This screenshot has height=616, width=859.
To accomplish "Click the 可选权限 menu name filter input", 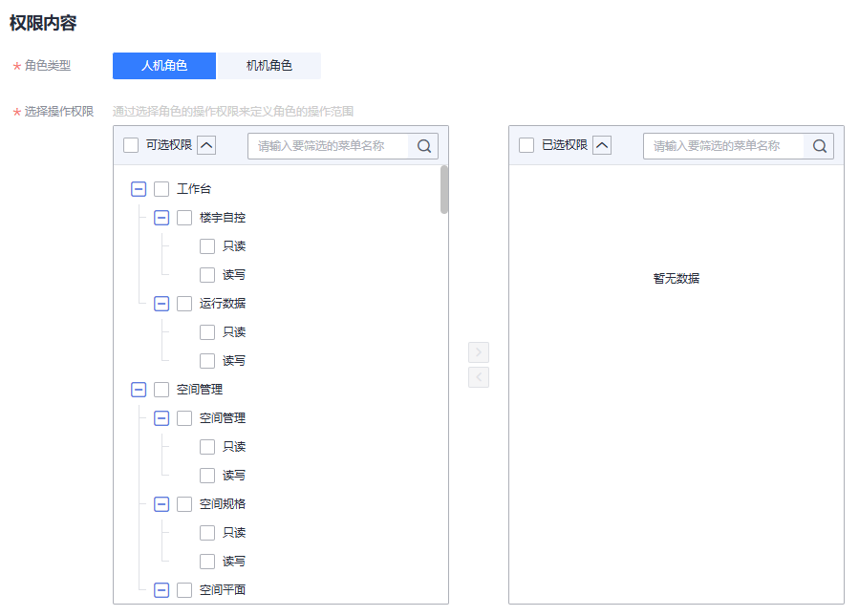I will click(328, 146).
